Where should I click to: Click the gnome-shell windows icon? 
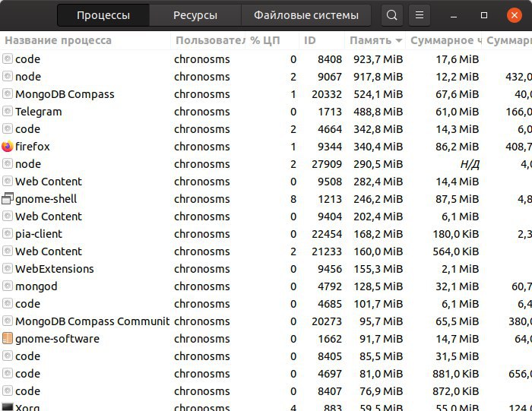(8, 199)
